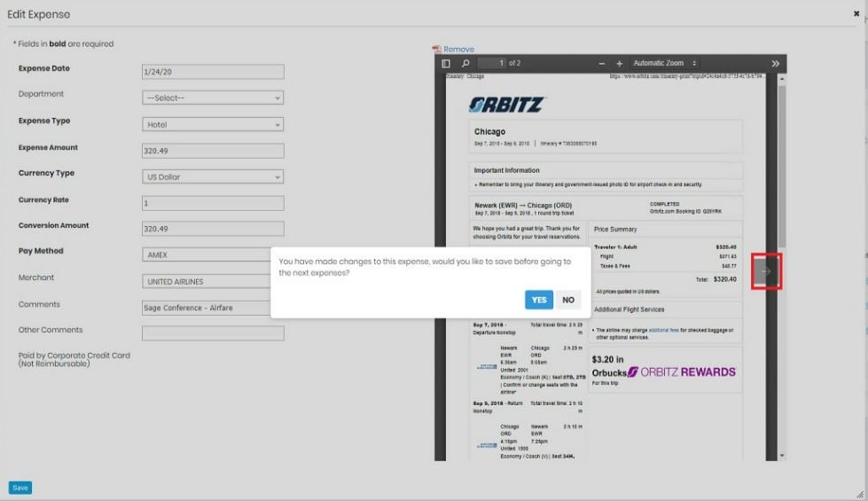Click 'Newark (EWR) → Chicago (ORD)' text
868x501 pixels.
click(523, 206)
